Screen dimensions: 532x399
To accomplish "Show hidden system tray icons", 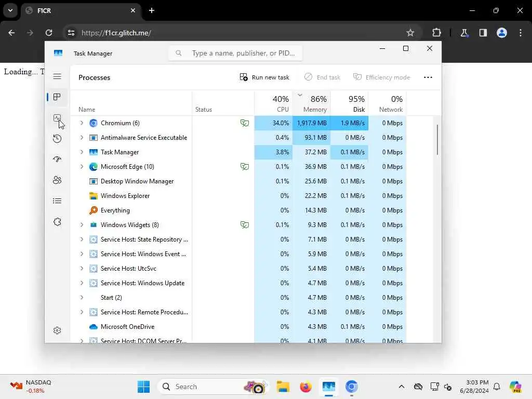I will point(402,387).
